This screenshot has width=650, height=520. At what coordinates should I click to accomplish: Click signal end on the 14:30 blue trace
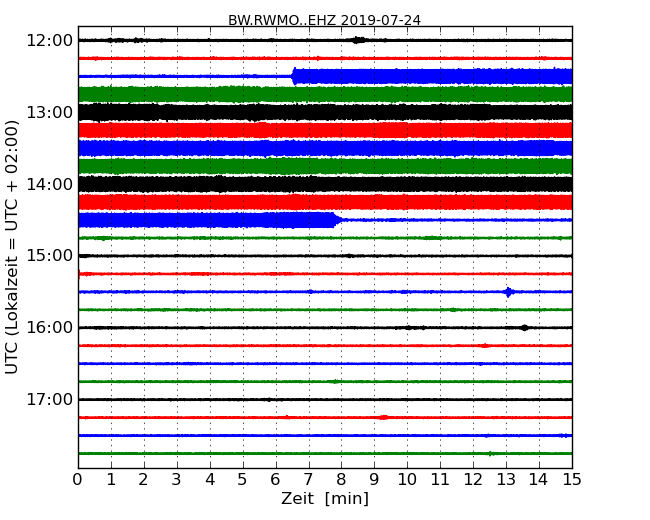click(x=337, y=220)
